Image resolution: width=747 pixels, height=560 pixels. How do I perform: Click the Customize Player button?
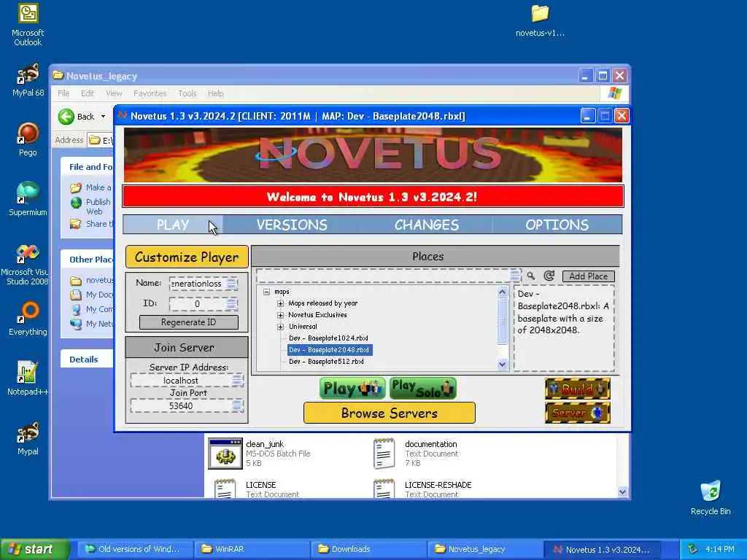[x=187, y=257]
